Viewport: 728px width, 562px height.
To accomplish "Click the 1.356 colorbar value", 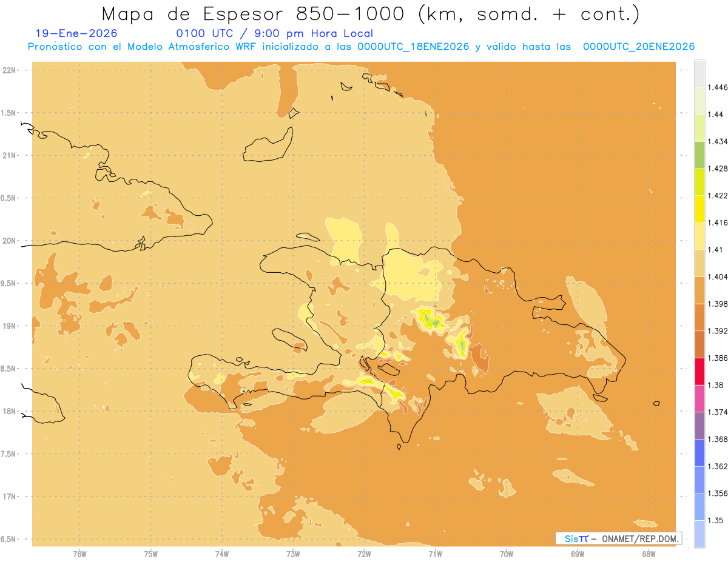I will [x=718, y=493].
